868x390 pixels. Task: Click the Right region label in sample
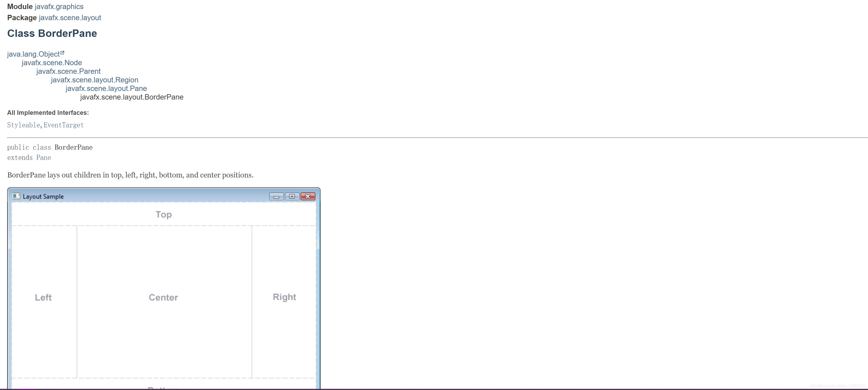[x=284, y=297]
